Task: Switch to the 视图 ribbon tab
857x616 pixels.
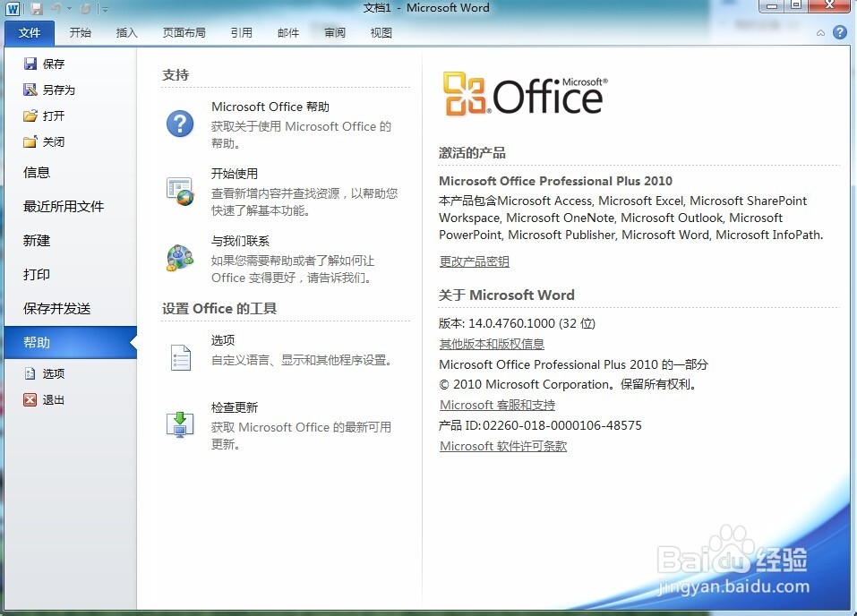Action: [x=381, y=33]
